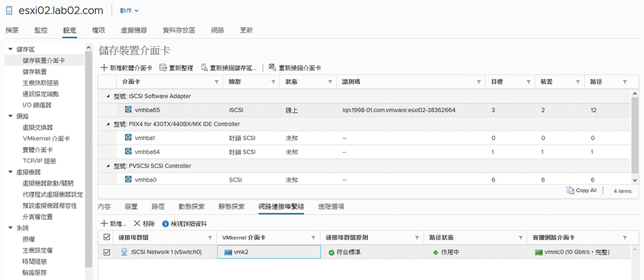Switch to the 虛擬機器 tab
644x280 pixels.
tap(133, 30)
